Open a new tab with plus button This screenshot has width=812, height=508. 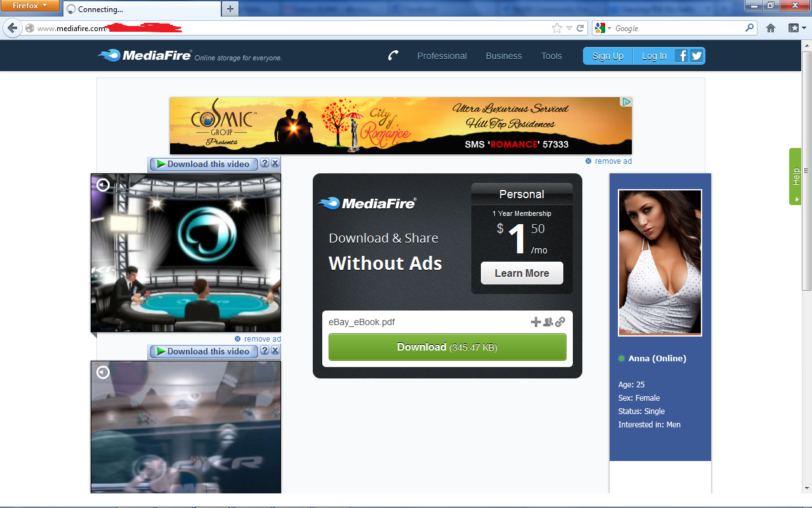(x=230, y=8)
